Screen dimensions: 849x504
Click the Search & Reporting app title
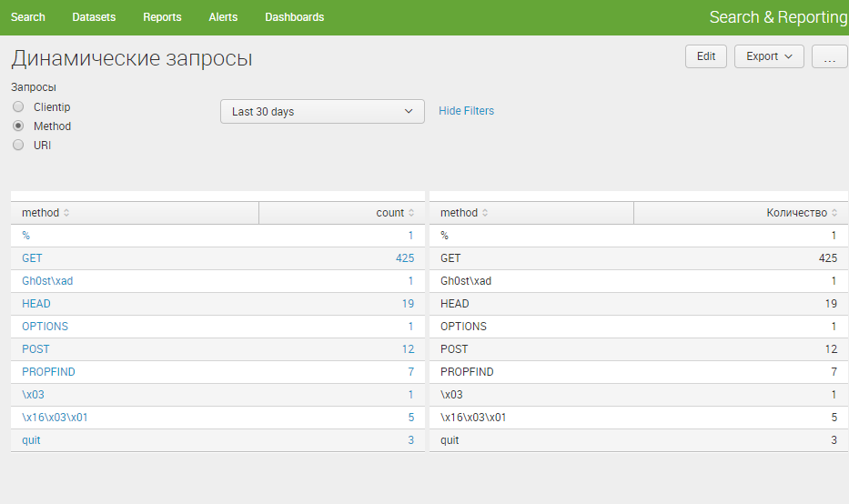(x=779, y=17)
